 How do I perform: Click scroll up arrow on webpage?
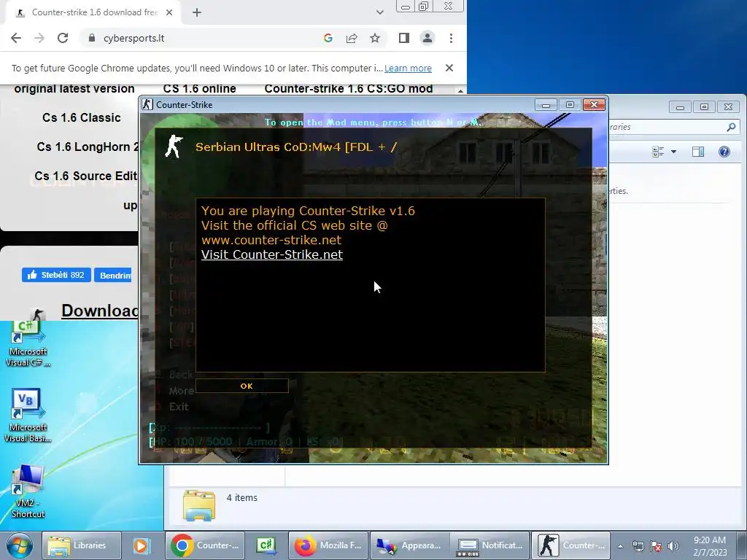pyautogui.click(x=460, y=90)
